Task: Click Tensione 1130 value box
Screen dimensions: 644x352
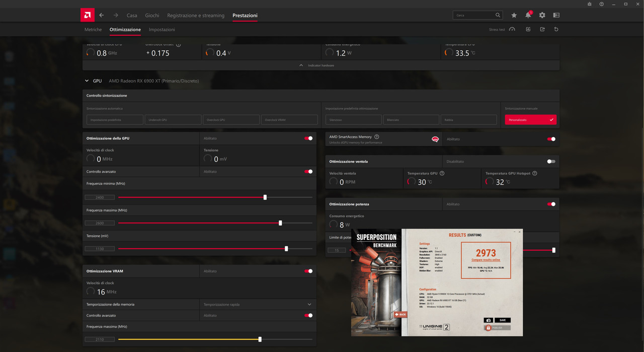Action: 100,249
